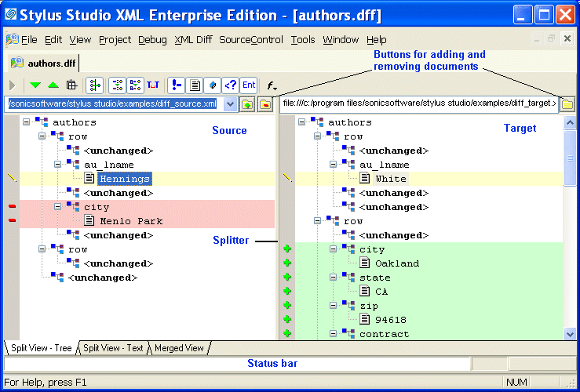Collapse the city node in source tree
This screenshot has width=580, height=392.
point(59,207)
